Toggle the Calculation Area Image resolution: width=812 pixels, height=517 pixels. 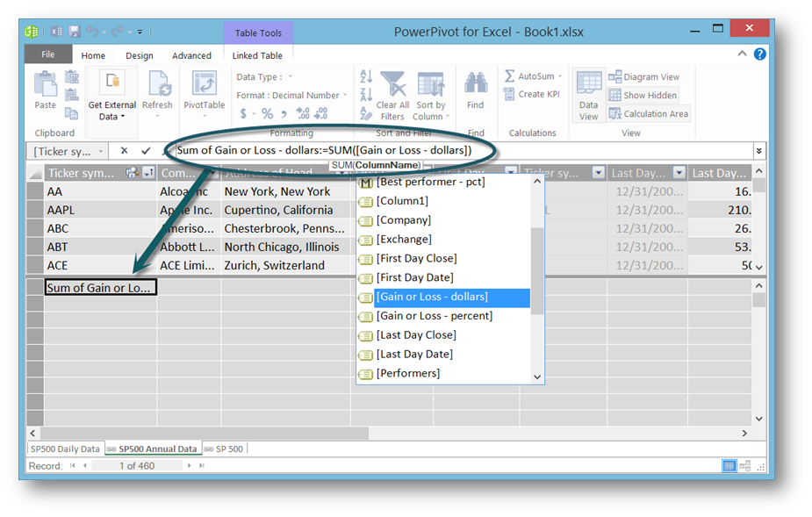(649, 113)
